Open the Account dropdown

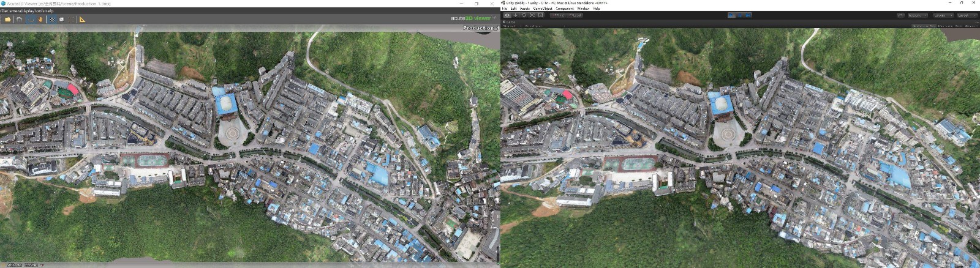point(917,15)
